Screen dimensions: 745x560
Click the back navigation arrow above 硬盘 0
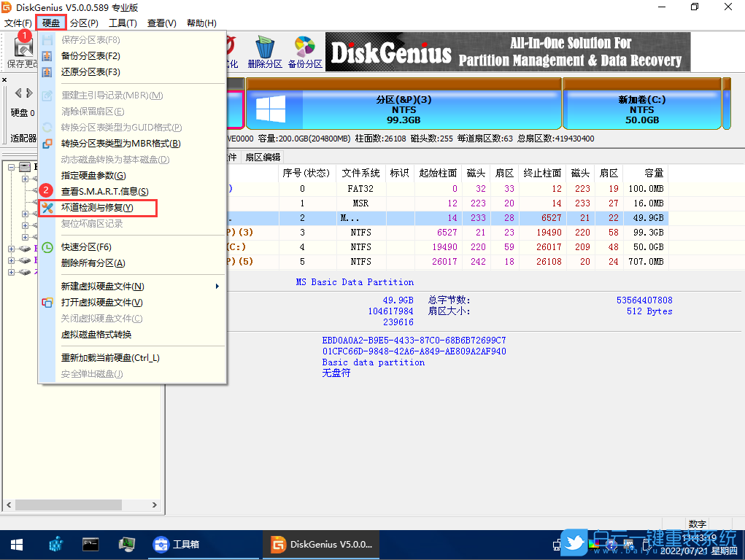18,93
